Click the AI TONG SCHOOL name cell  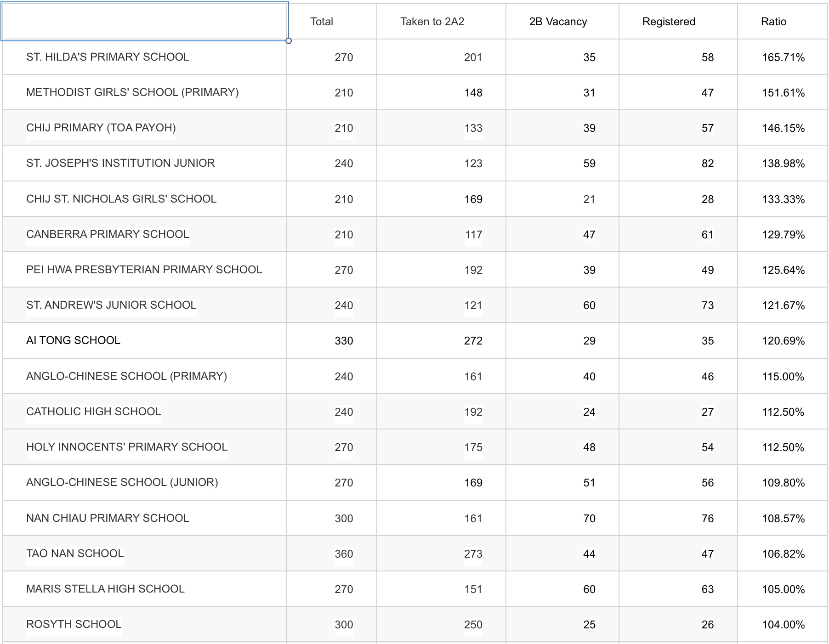pyautogui.click(x=73, y=340)
